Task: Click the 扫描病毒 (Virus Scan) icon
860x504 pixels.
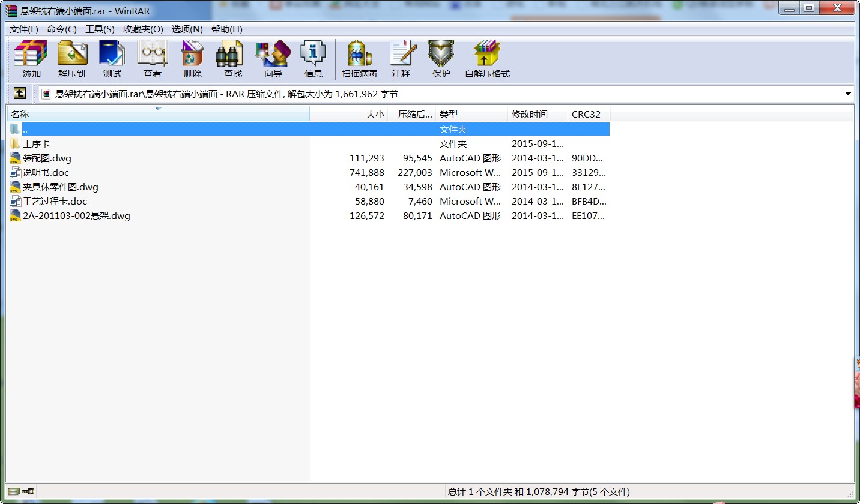Action: tap(360, 59)
